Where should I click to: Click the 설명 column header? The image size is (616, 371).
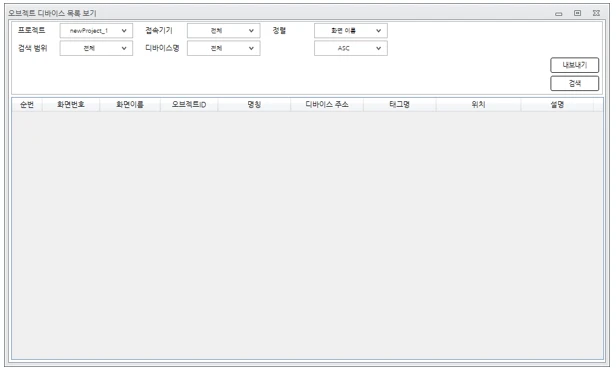tap(557, 105)
